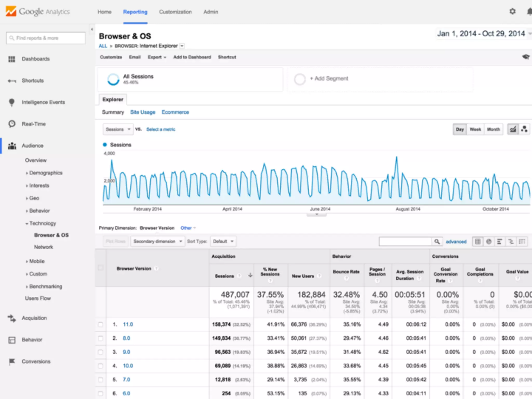Click the advanced filter link
This screenshot has width=532, height=399.
point(456,242)
